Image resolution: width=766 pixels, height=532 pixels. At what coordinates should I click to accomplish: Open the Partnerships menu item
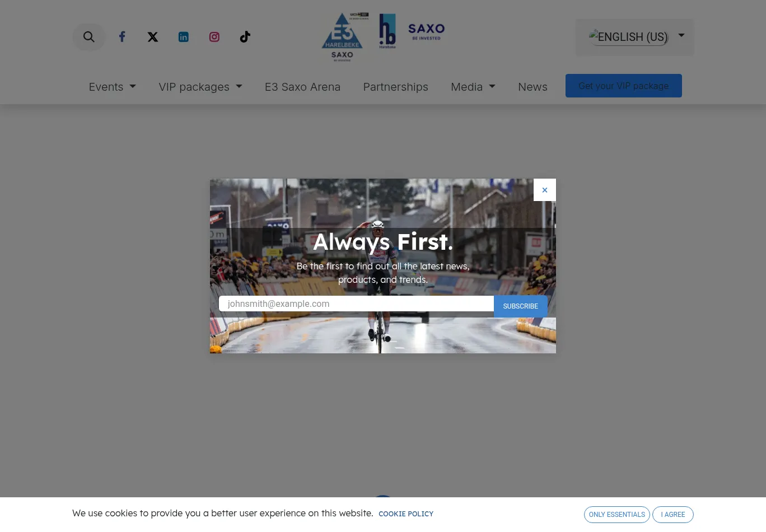coord(395,87)
